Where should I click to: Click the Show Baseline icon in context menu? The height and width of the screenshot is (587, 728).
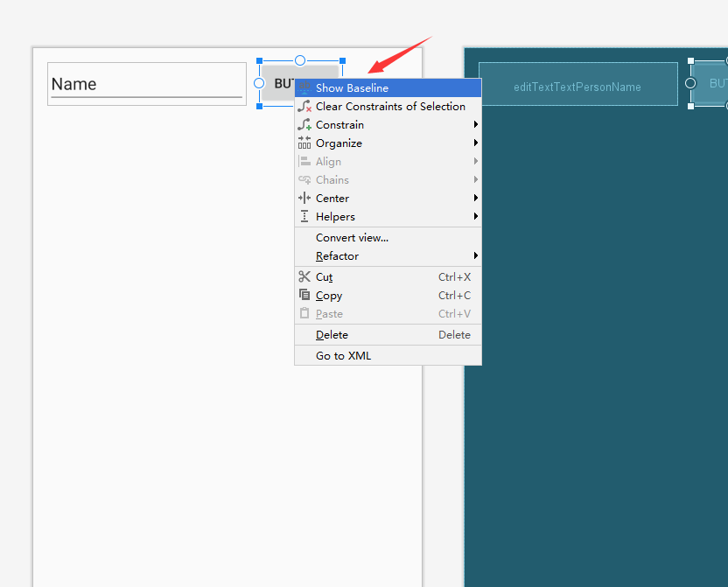(304, 88)
